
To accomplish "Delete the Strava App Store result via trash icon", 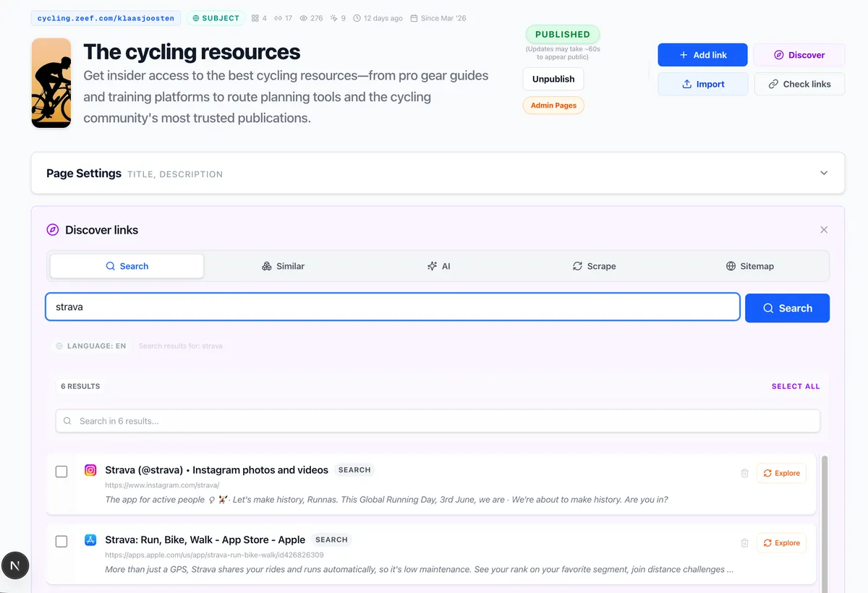I will 744,543.
